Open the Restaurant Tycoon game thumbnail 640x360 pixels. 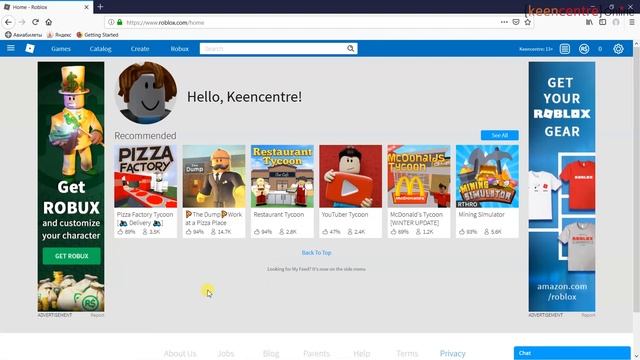(x=282, y=176)
